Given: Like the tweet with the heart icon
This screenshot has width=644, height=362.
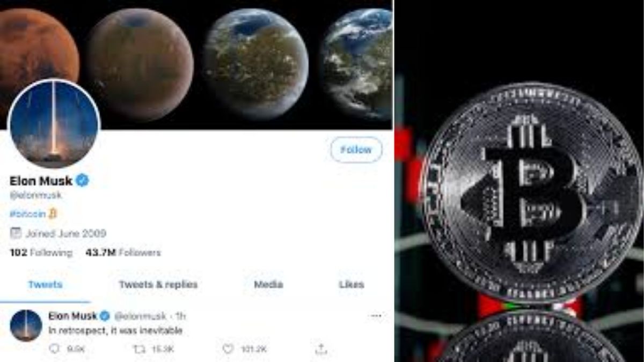Looking at the screenshot, I should 228,349.
